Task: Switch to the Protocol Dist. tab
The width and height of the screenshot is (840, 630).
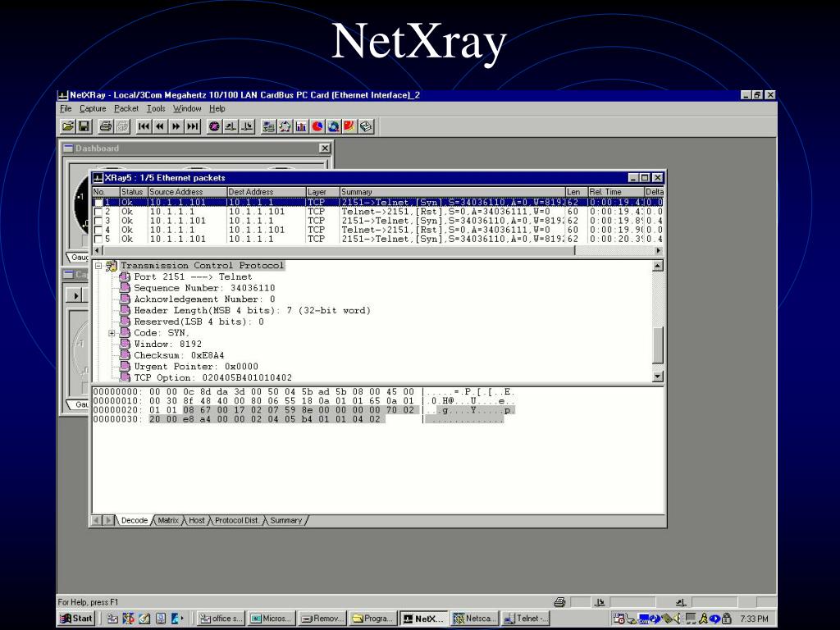Action: pos(237,520)
